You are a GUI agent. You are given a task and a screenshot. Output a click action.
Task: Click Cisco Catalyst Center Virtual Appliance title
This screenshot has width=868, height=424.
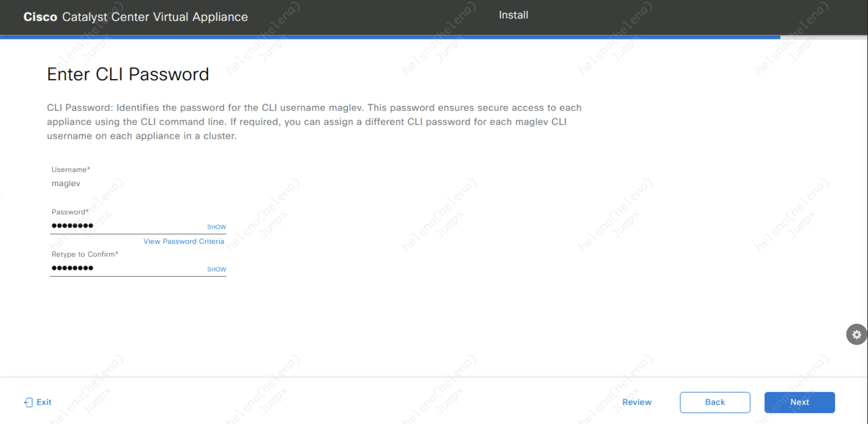135,17
